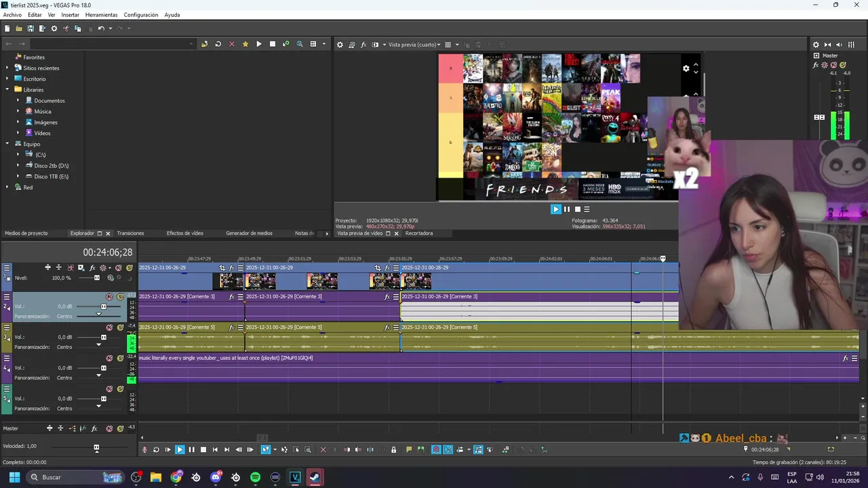Collapse the Libraries tree node
This screenshot has height=488, width=868.
tap(7, 89)
